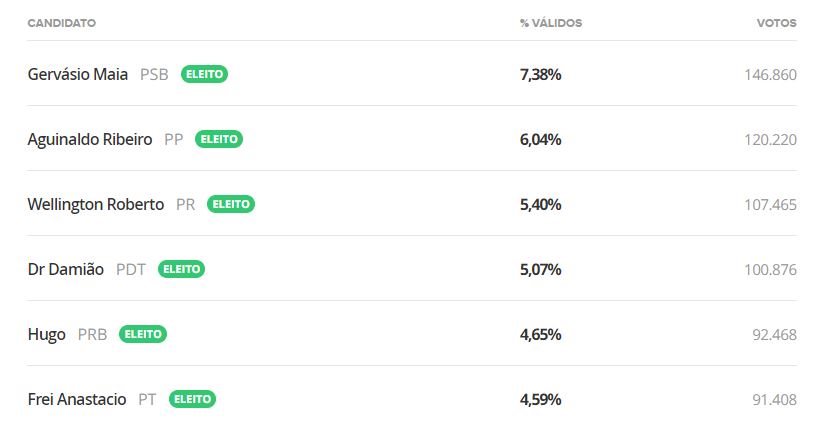Select the CANDIDATO column header
Image resolution: width=820 pixels, height=430 pixels.
62,23
